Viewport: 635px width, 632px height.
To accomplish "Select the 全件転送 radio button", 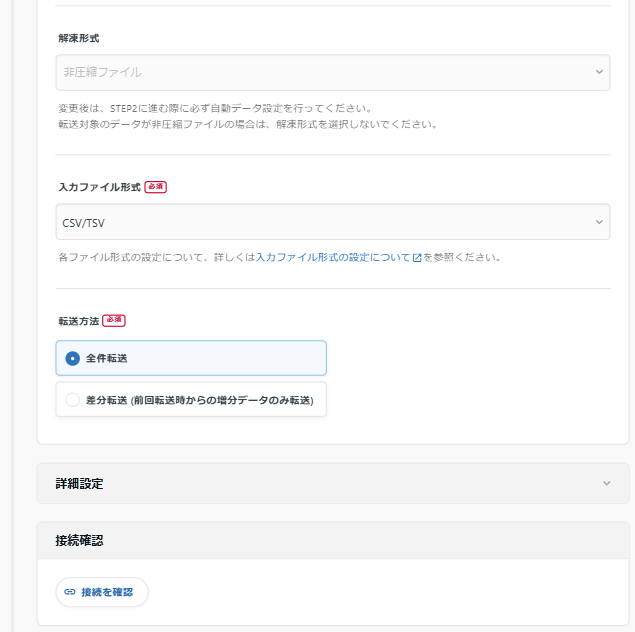I will pos(72,358).
